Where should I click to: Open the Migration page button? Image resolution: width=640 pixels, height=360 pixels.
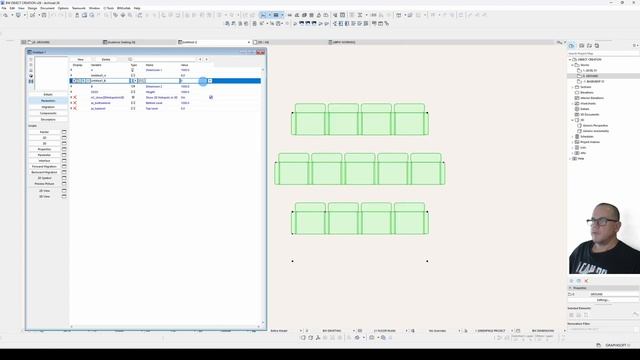point(48,107)
